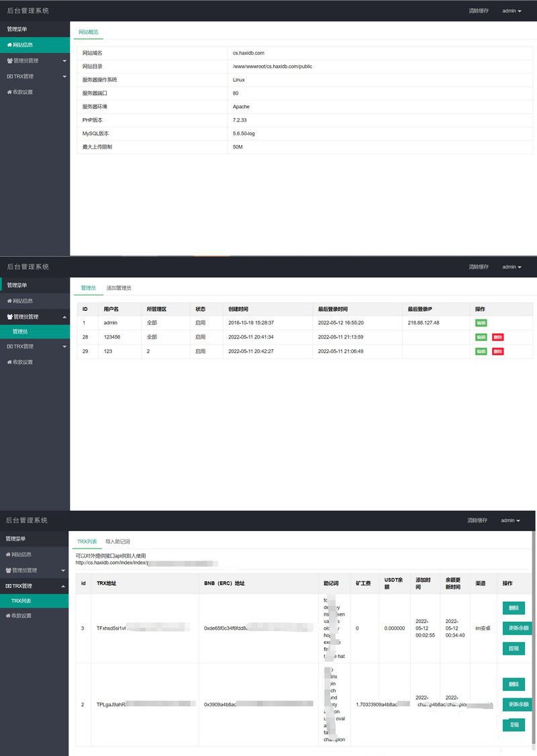This screenshot has width=537, height=756.
Task: Click users icon on the expanded 管理员管理 menu
Action: coord(9,316)
